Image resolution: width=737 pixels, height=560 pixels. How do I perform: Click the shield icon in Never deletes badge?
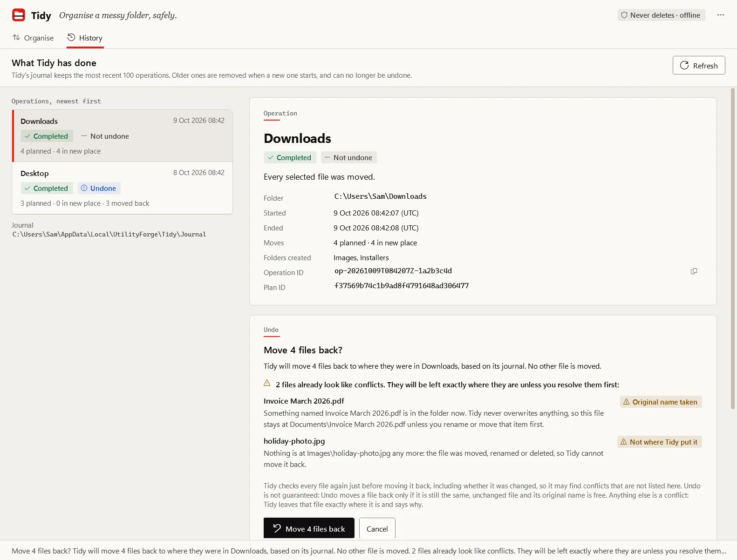pos(624,15)
